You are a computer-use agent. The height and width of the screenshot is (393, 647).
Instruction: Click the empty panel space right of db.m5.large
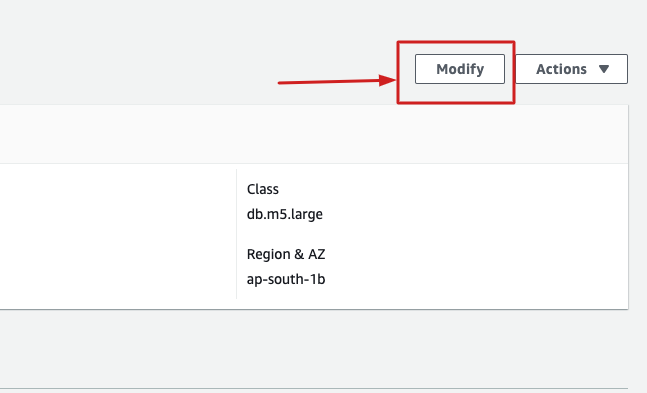pyautogui.click(x=475, y=214)
